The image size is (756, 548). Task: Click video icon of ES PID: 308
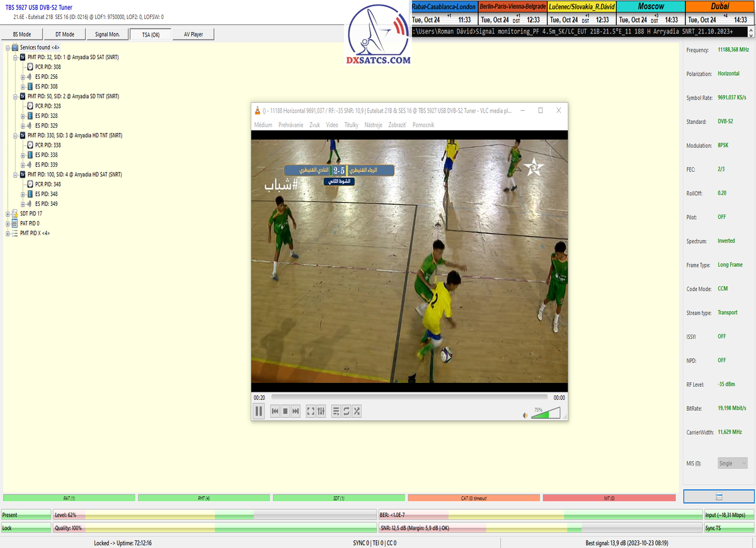tap(30, 87)
